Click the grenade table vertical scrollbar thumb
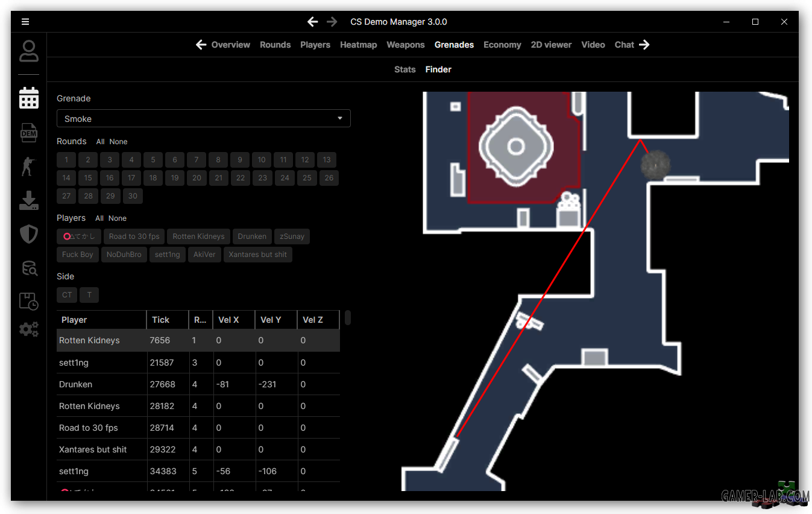This screenshot has width=812, height=514. pyautogui.click(x=348, y=318)
